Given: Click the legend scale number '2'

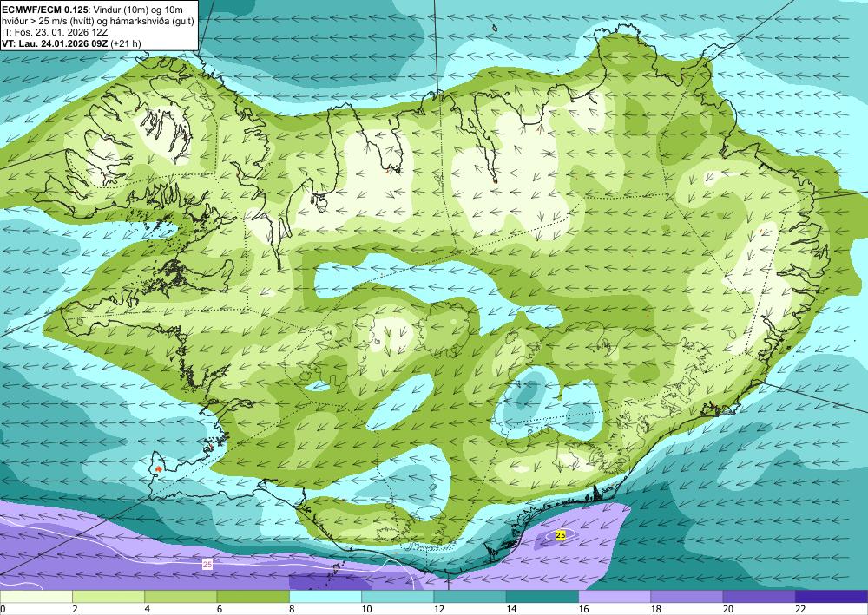Looking at the screenshot, I should click(x=75, y=609).
